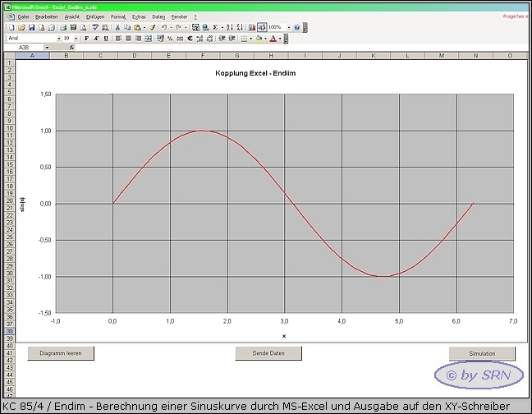Click the Format Painter brush icon
This screenshot has height=414, width=532.
click(152, 27)
